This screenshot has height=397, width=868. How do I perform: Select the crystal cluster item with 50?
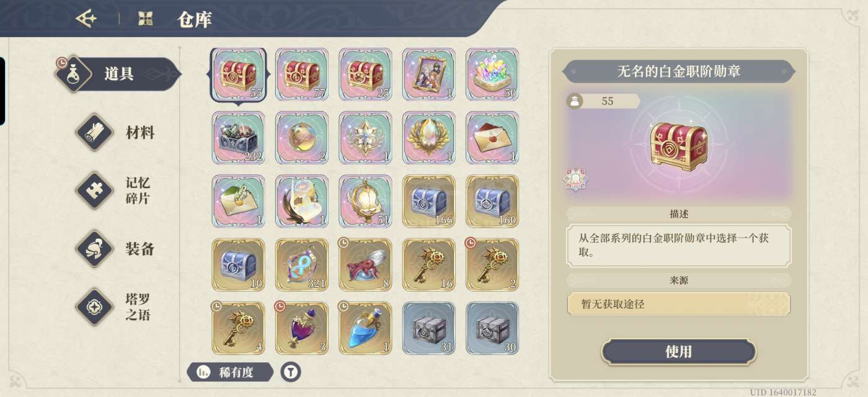coord(492,74)
